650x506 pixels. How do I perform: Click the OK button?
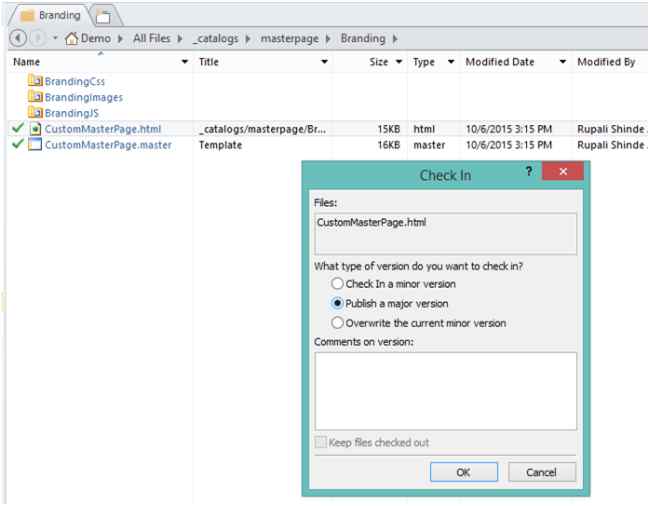[x=464, y=472]
